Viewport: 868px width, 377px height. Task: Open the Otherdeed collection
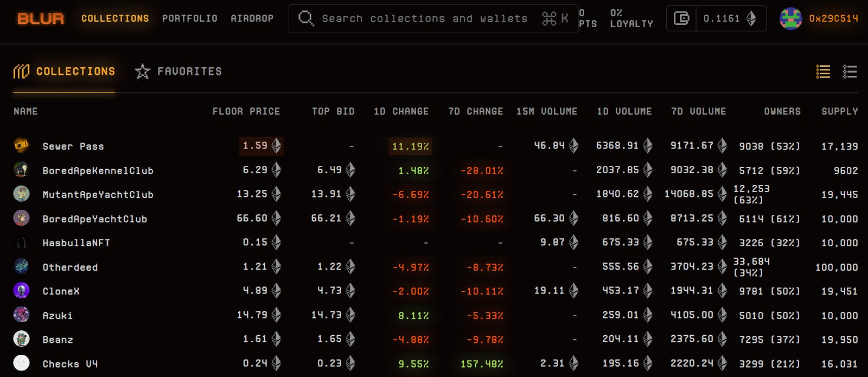70,267
